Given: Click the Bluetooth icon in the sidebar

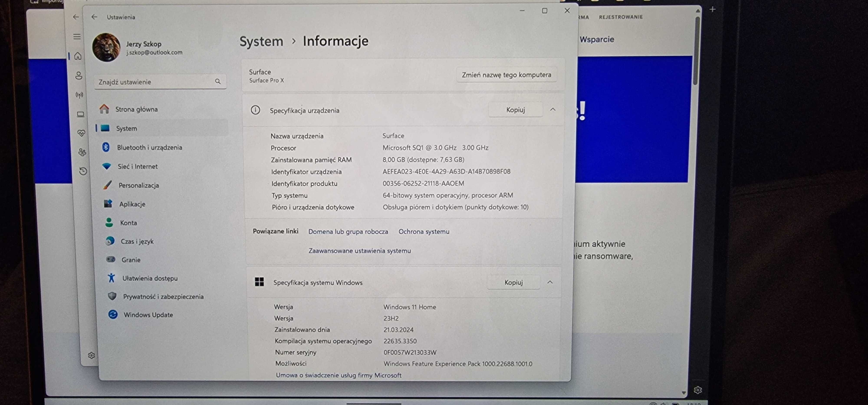Looking at the screenshot, I should click(x=106, y=147).
